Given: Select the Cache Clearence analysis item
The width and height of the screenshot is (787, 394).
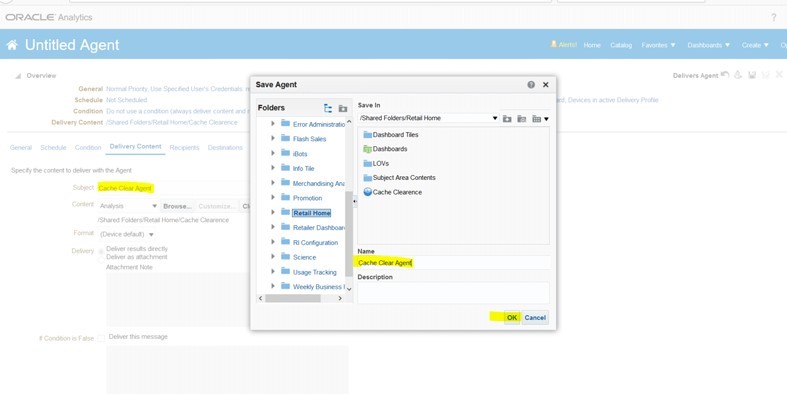Looking at the screenshot, I should click(x=392, y=192).
